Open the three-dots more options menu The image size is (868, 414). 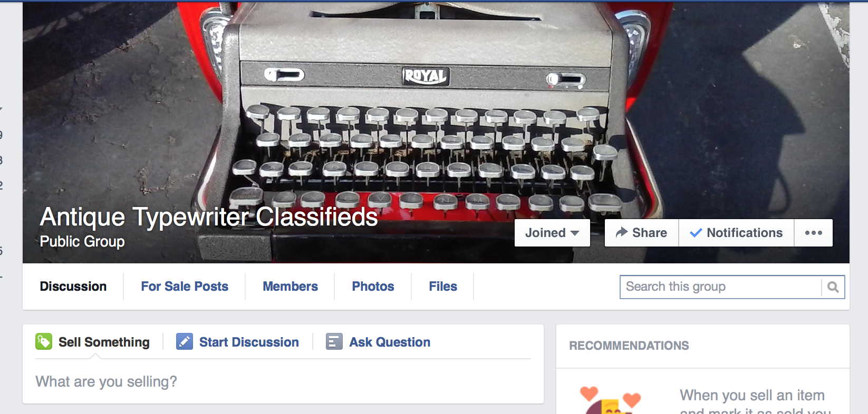tap(814, 233)
